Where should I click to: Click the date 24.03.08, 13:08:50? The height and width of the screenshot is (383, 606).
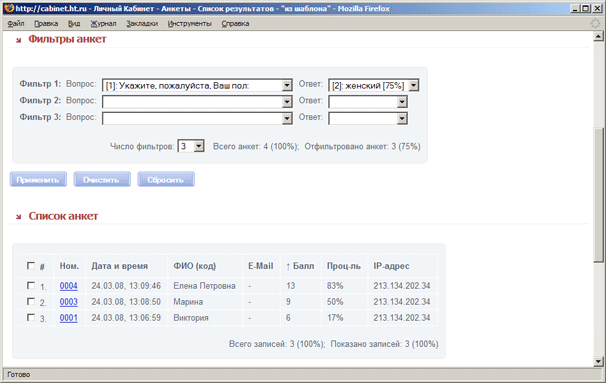pos(126,301)
